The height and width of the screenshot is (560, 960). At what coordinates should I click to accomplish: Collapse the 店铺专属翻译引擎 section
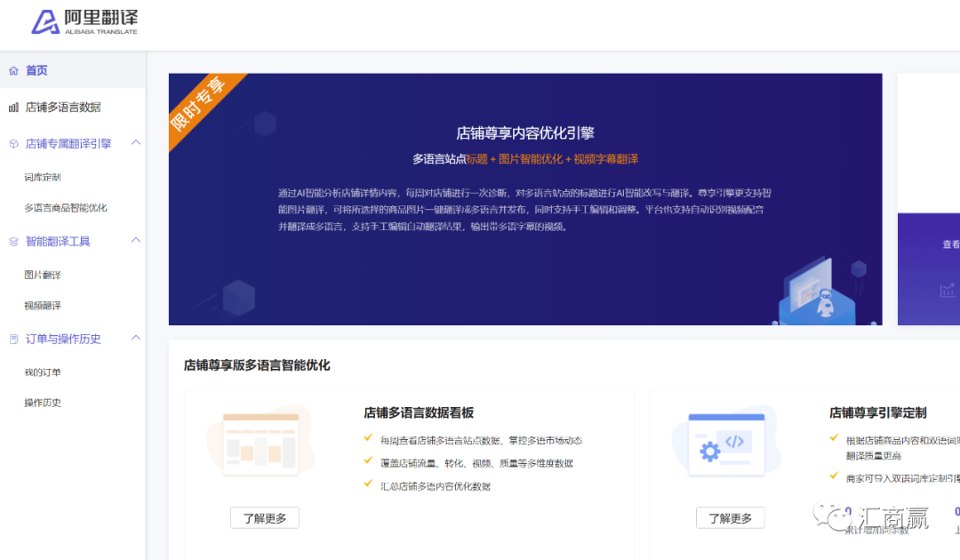(135, 142)
